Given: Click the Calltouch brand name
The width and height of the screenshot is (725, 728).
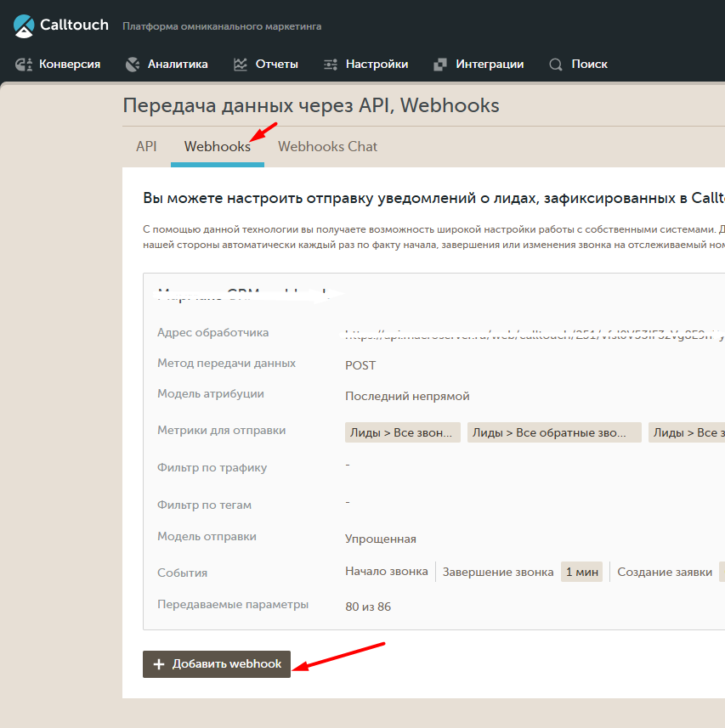Looking at the screenshot, I should 74,25.
